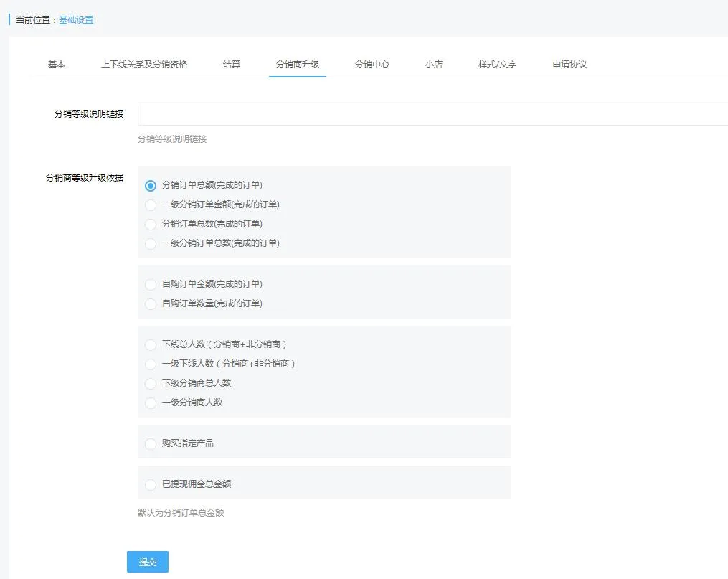This screenshot has height=579, width=728.
Task: Select the 下级分销商总人数 radio button
Action: pos(151,384)
